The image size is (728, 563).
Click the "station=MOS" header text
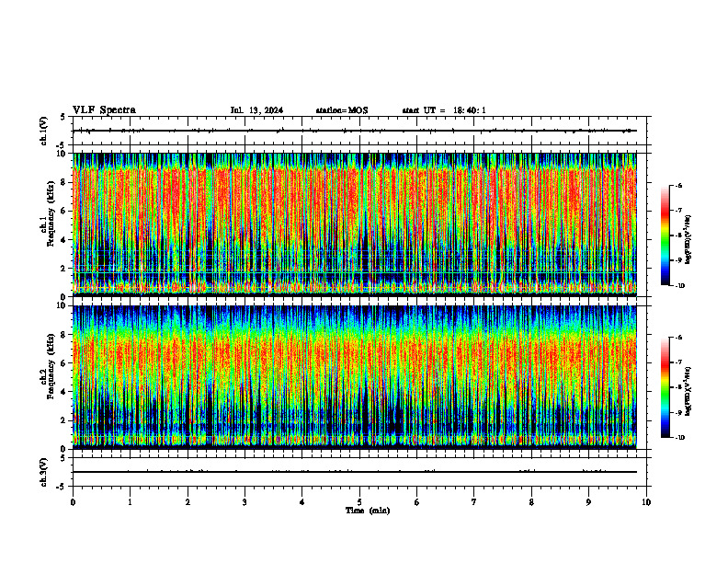(342, 110)
